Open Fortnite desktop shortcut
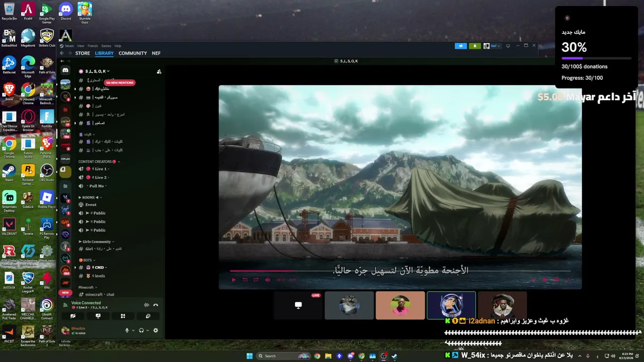 pos(47,119)
